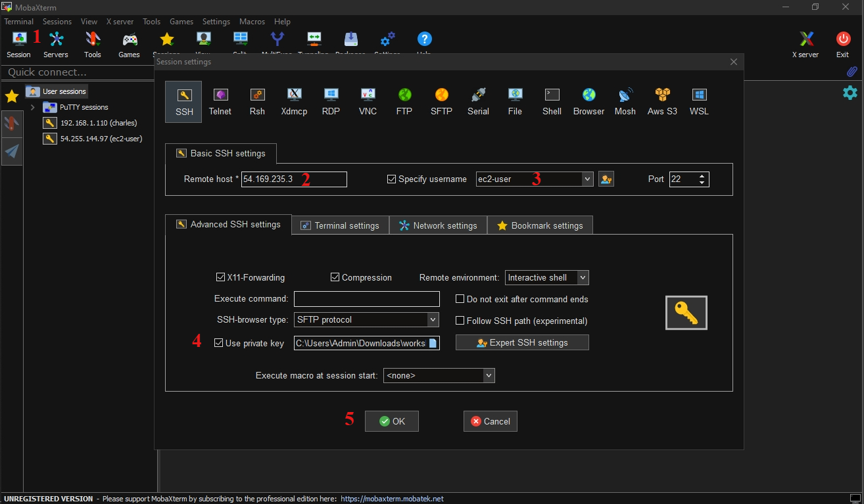Click the paperclip icon at top right
Screen dimensions: 864x504
click(852, 72)
